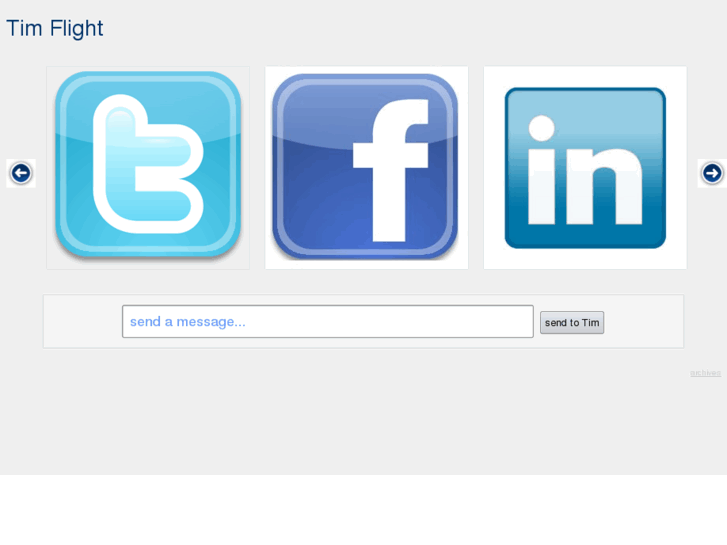
Task: Open the archives link
Action: click(x=705, y=373)
